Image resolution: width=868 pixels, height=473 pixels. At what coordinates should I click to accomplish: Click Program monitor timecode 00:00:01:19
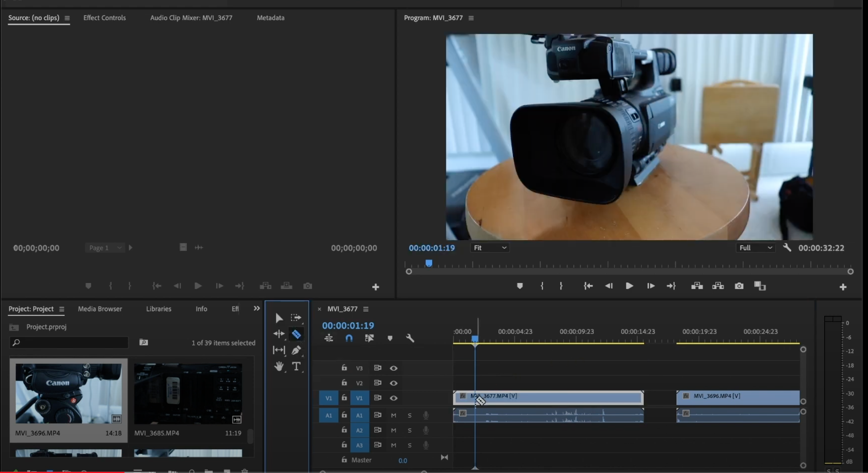[432, 248]
